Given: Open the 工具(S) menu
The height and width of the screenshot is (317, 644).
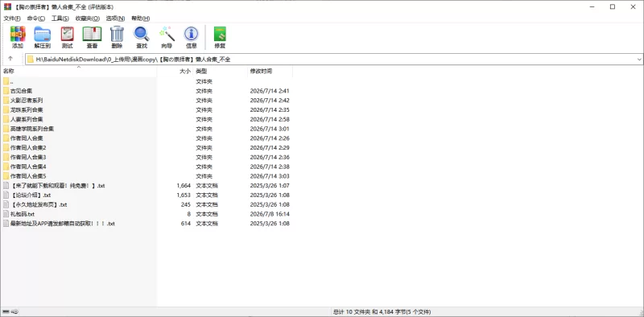Looking at the screenshot, I should (x=60, y=19).
